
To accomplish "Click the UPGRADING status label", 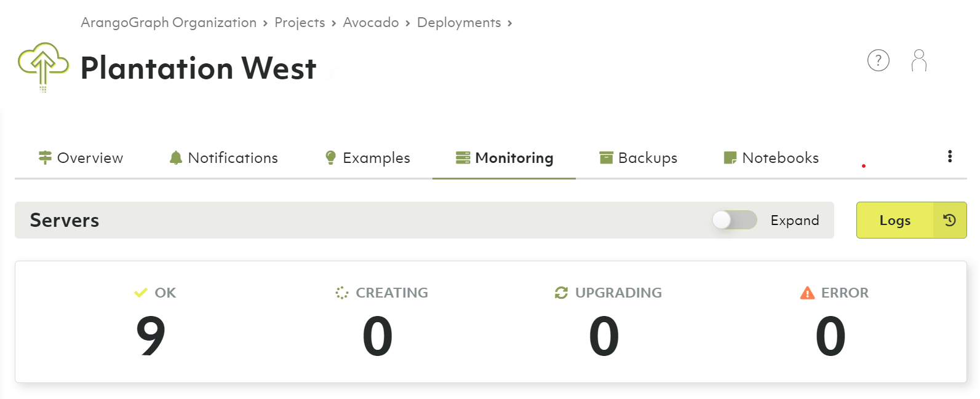I will (618, 293).
